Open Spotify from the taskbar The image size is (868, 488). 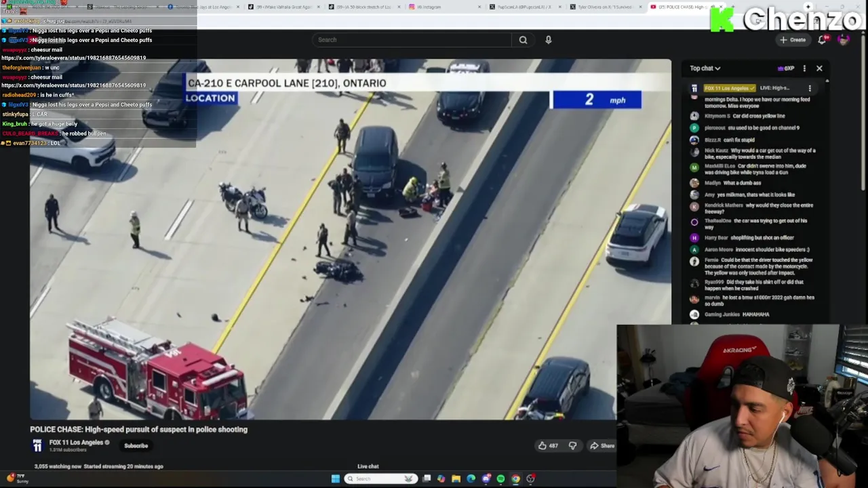pyautogui.click(x=500, y=479)
